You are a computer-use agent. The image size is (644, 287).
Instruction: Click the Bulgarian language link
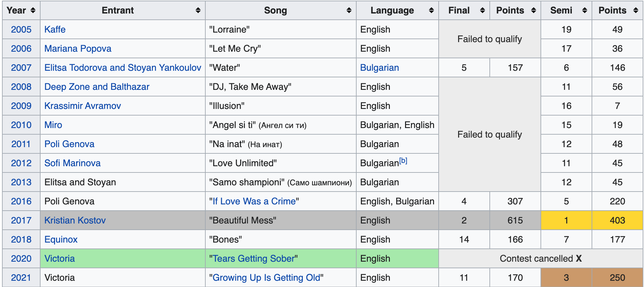point(379,68)
